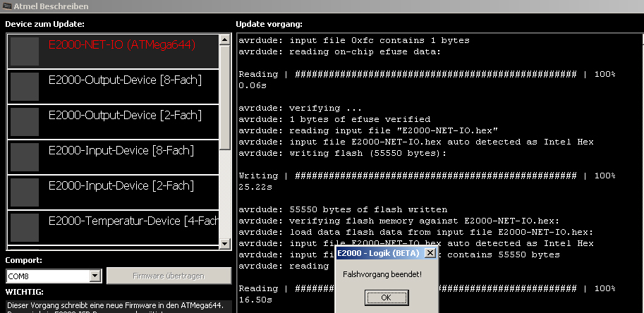Click the 8-Fach Output-Device icon

click(25, 86)
